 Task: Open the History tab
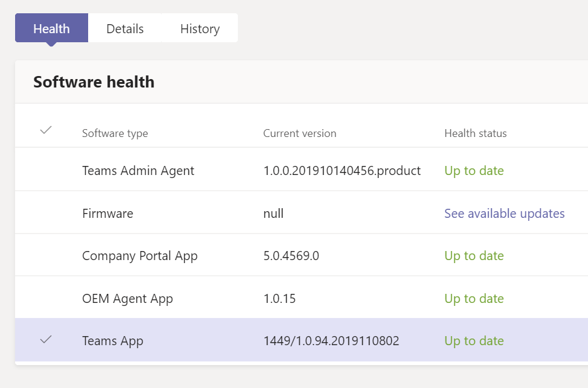click(x=200, y=28)
